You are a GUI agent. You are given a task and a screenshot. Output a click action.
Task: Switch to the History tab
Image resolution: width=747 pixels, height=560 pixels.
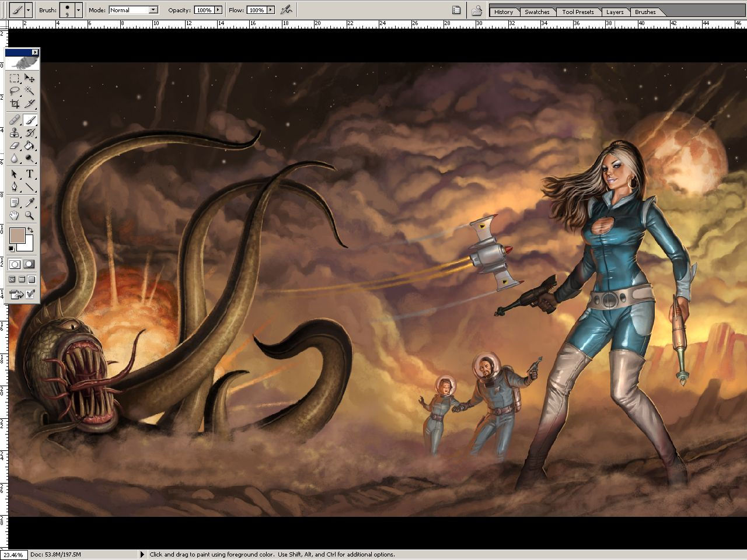[504, 12]
